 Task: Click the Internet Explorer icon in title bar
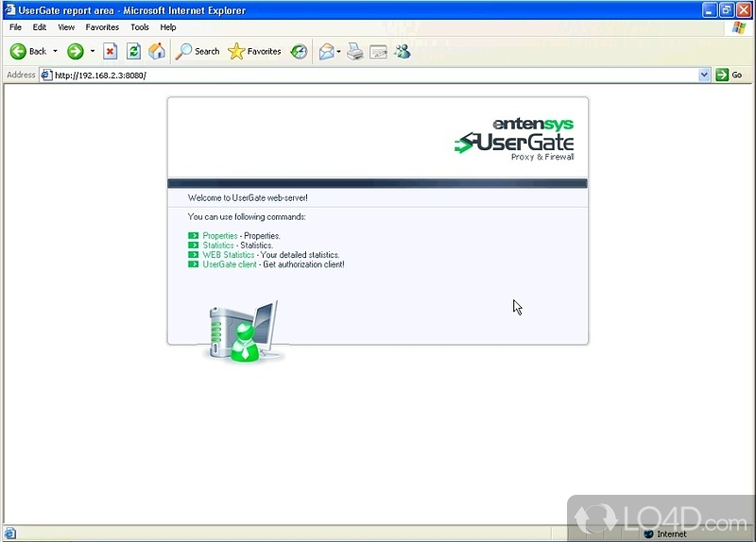point(9,10)
